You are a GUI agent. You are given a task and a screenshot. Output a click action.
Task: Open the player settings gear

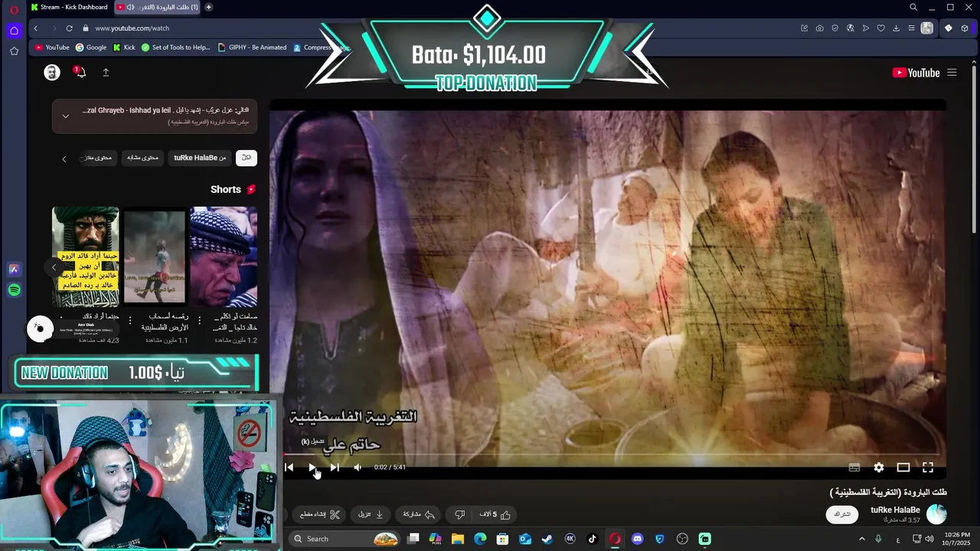coord(879,467)
